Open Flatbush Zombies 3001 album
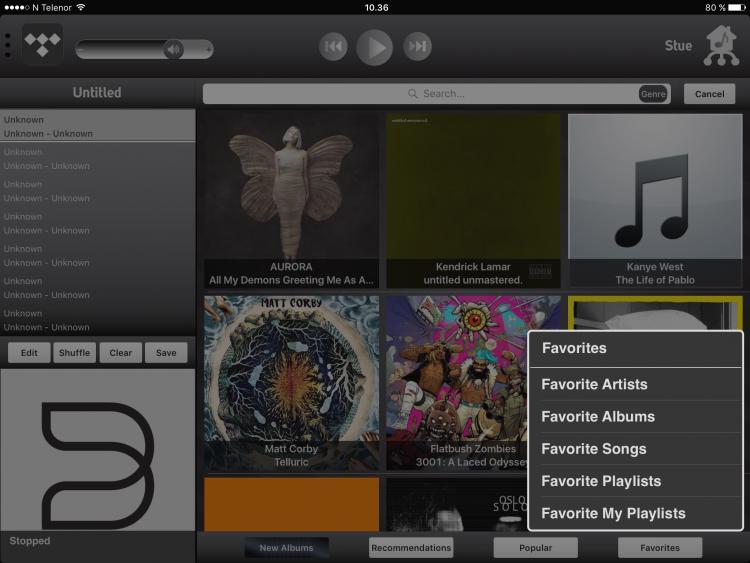Screen dimensions: 750x563 pos(457,383)
